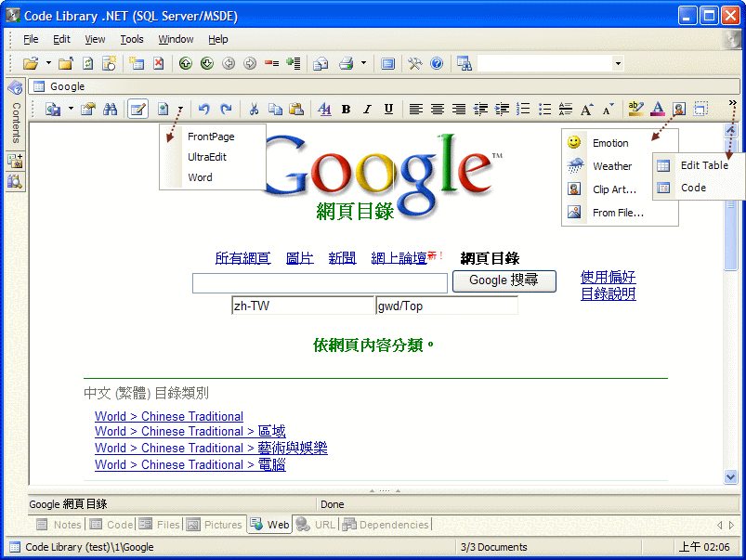Open options with the hammer and wrench icon
Screen dimensions: 746x560
point(415,63)
